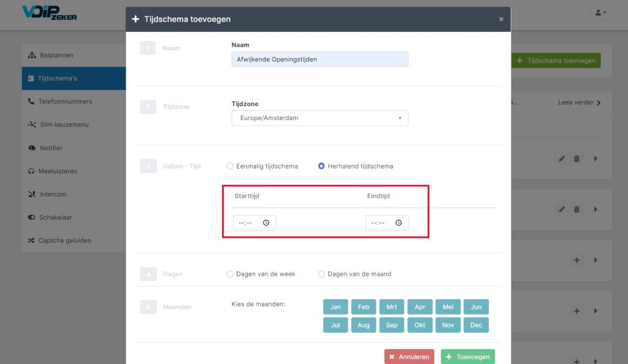628x364 pixels.
Task: Click background Tijdschema toevoegen button
Action: (x=556, y=61)
